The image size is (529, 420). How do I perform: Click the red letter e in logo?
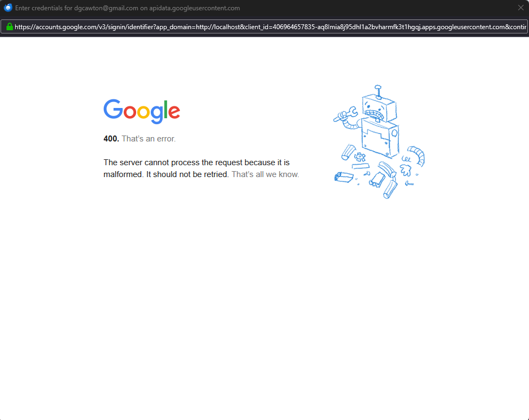[174, 112]
